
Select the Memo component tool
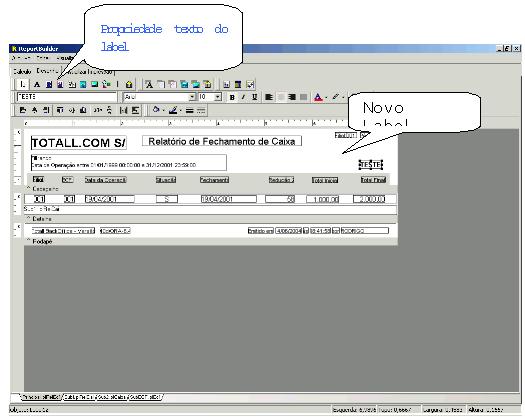click(49, 85)
